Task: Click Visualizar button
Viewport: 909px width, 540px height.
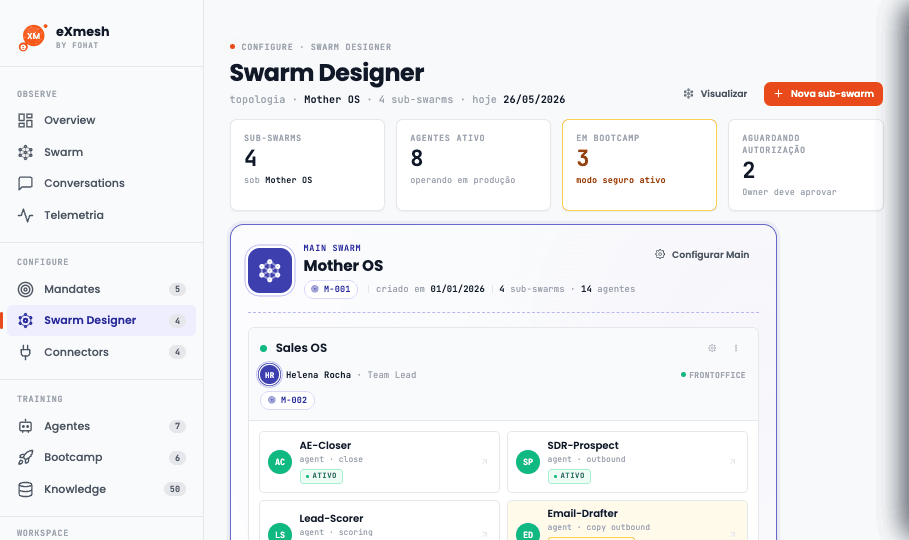Action: tap(715, 94)
